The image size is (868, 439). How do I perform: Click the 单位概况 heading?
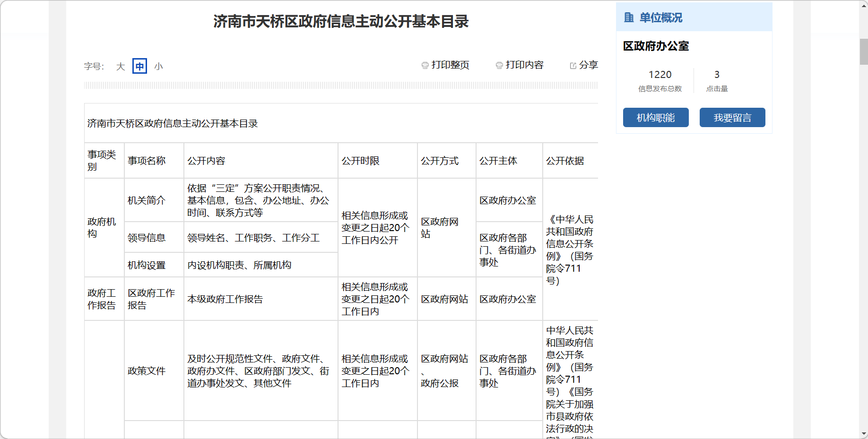point(661,17)
